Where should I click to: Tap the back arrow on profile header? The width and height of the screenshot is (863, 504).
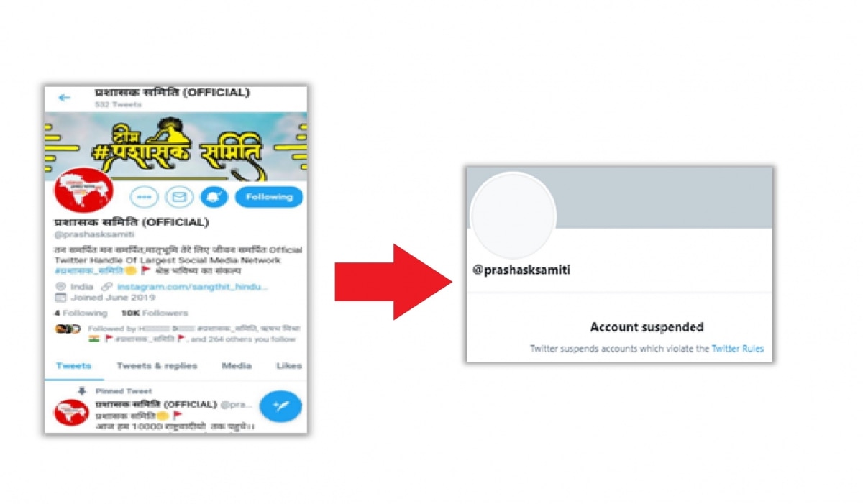(x=65, y=98)
